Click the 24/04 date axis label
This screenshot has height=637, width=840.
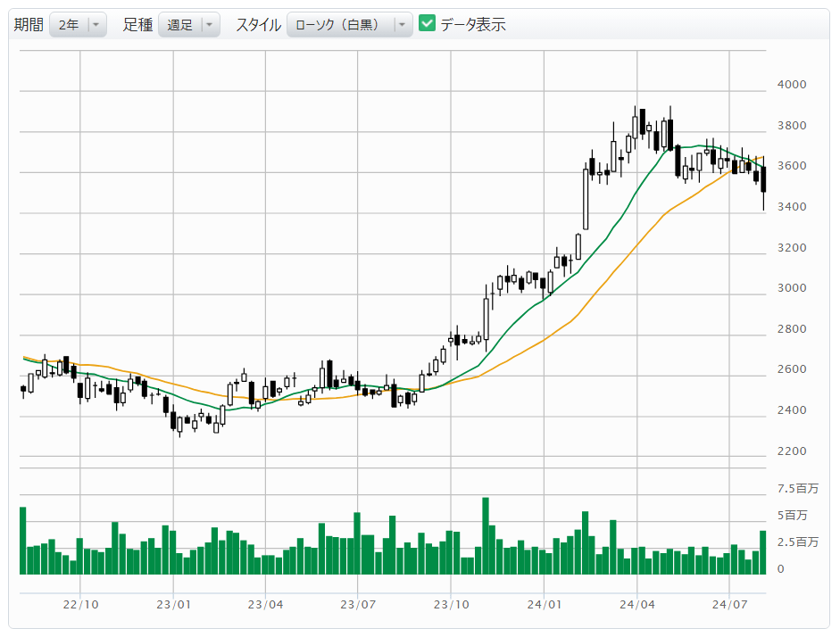pyautogui.click(x=637, y=604)
